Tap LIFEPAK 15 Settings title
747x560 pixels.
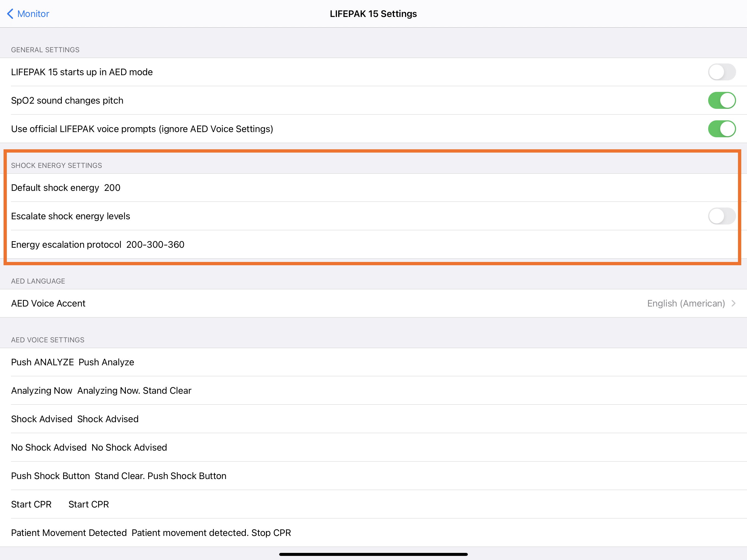(x=373, y=14)
